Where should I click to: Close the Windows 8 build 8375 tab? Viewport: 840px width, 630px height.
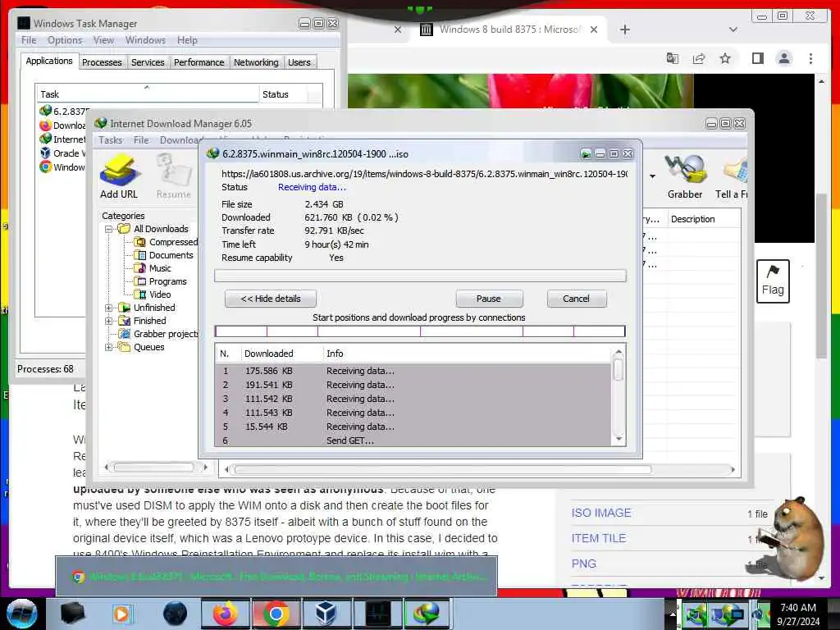click(594, 30)
